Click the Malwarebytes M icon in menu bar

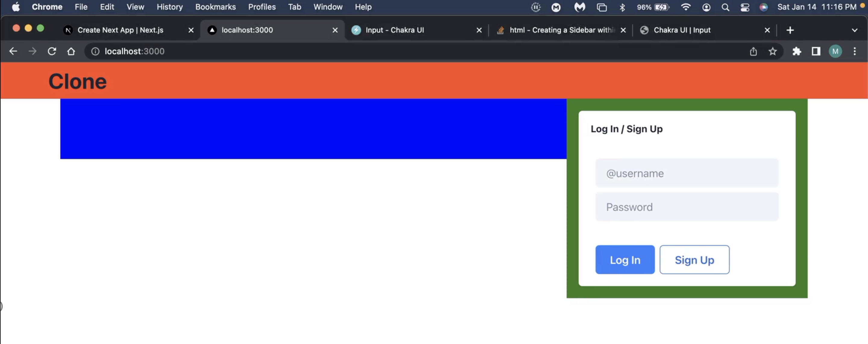tap(580, 7)
